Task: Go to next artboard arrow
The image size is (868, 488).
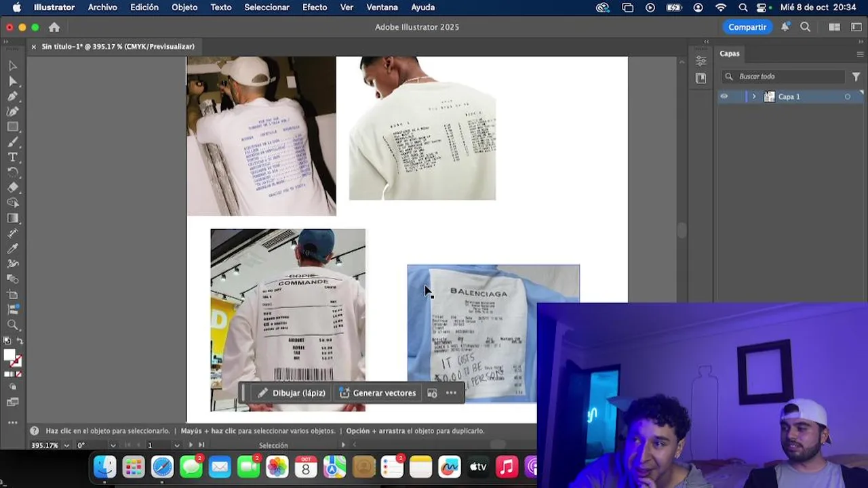Action: (191, 445)
